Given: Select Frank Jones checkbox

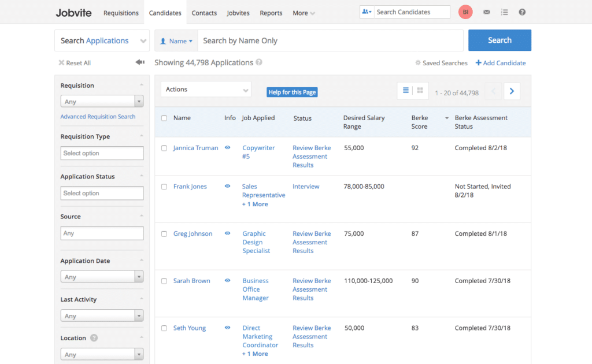Looking at the screenshot, I should pos(164,187).
